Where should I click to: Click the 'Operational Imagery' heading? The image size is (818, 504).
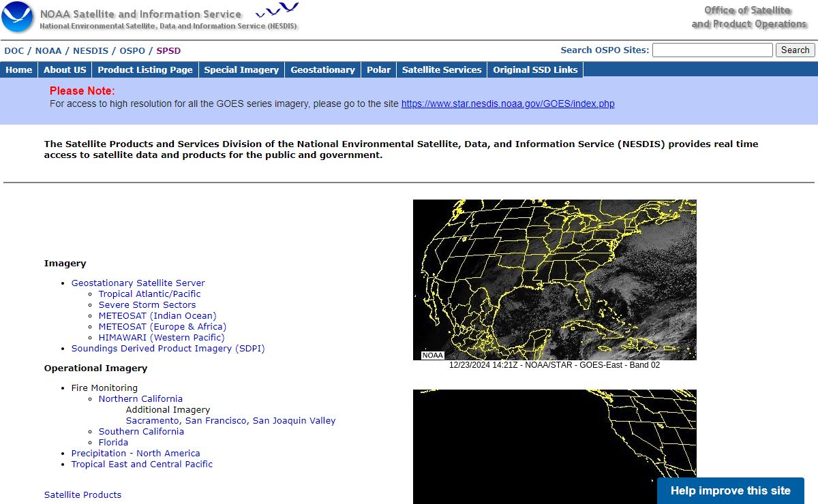(x=95, y=368)
